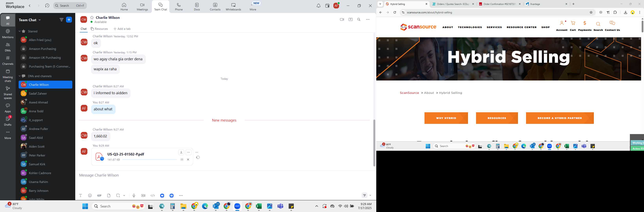
Task: Collapse the Starred section
Action: [x=19, y=31]
